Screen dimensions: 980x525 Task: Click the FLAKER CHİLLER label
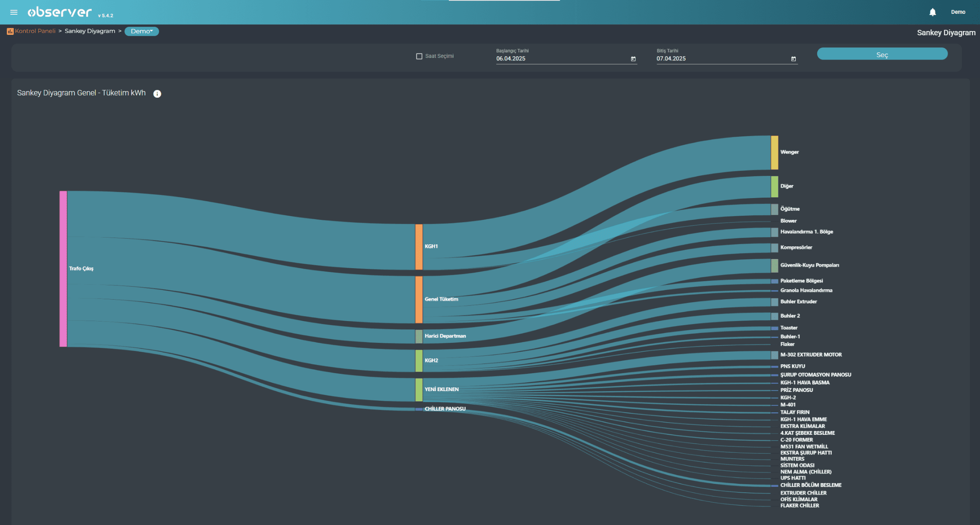coord(799,506)
